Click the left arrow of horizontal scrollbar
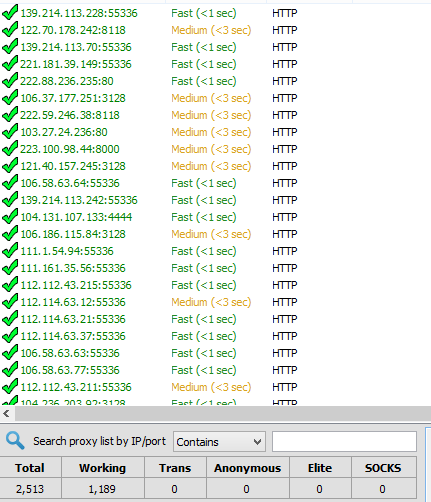This screenshot has width=431, height=502. coord(6,414)
